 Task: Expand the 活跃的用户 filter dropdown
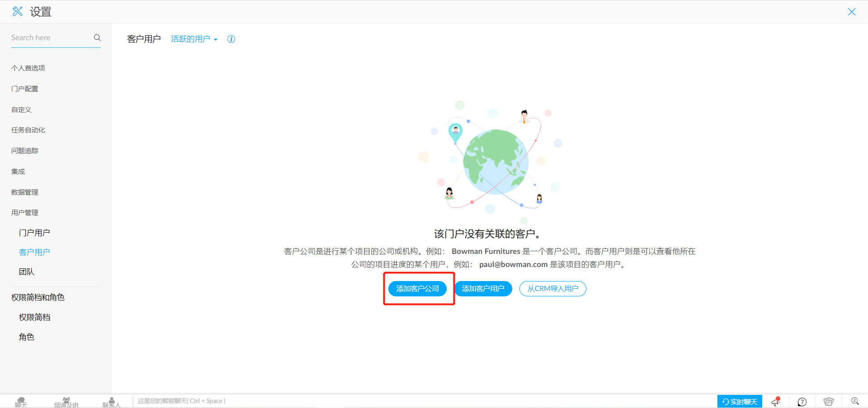[194, 39]
